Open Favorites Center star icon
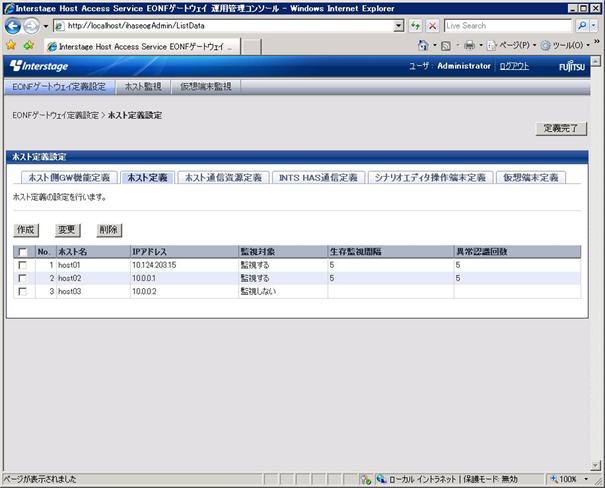The width and height of the screenshot is (605, 488). tap(11, 46)
